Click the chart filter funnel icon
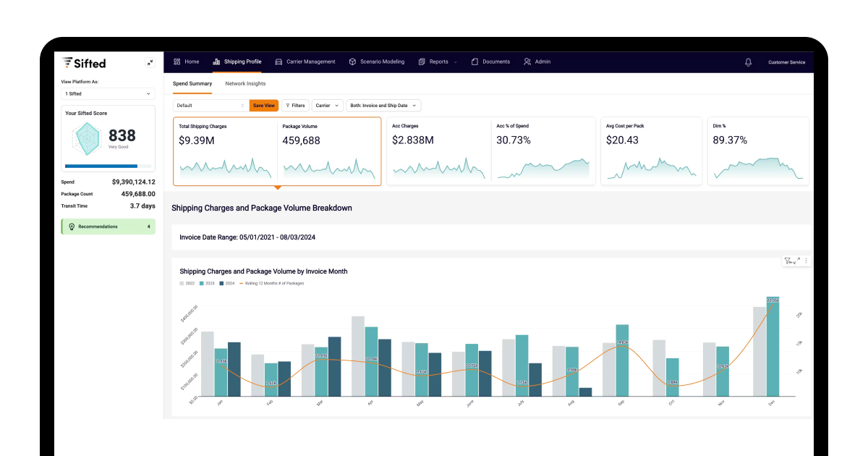 (x=788, y=261)
